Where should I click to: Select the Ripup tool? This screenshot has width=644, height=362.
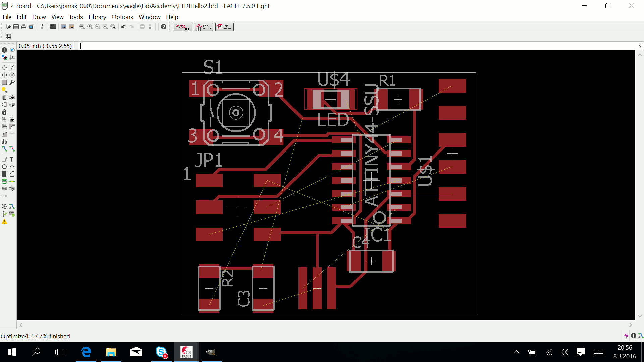pyautogui.click(x=12, y=149)
